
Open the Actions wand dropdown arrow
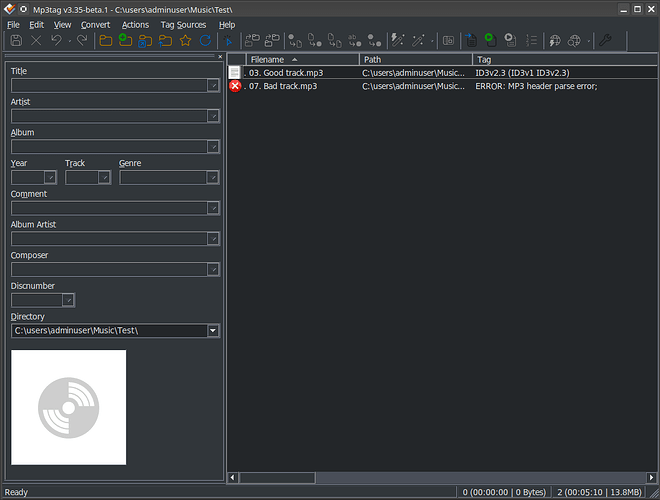click(432, 41)
